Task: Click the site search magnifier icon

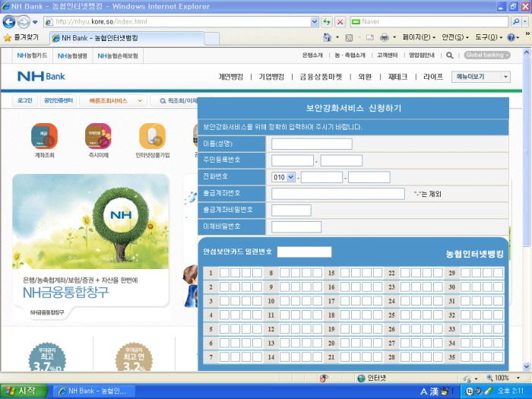Action: click(450, 55)
